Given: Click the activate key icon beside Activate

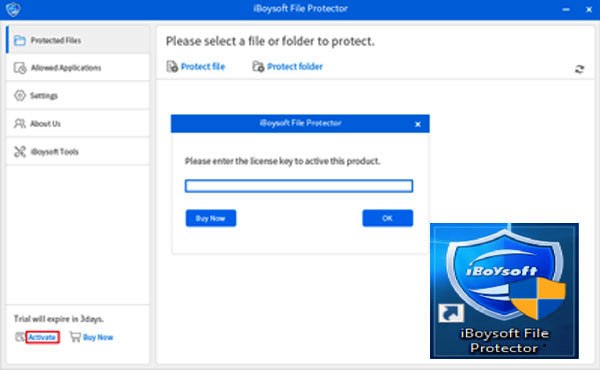Looking at the screenshot, I should (20, 337).
